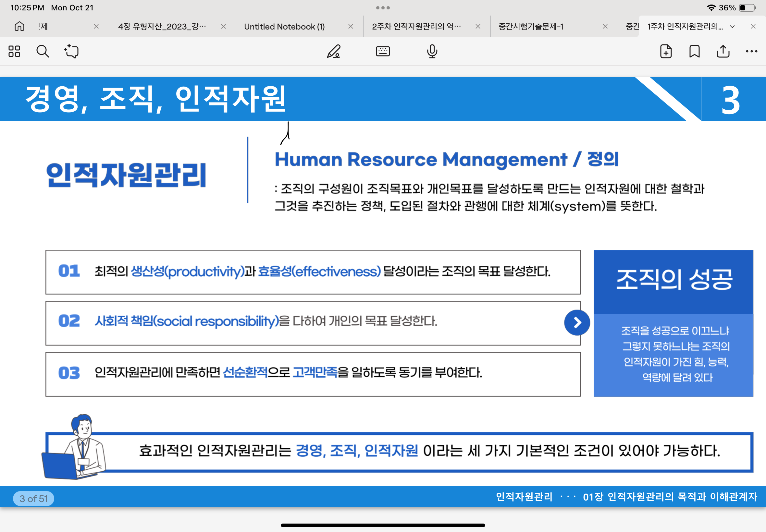Tap the 3 of 51 page indicator
766x532 pixels.
pyautogui.click(x=33, y=498)
